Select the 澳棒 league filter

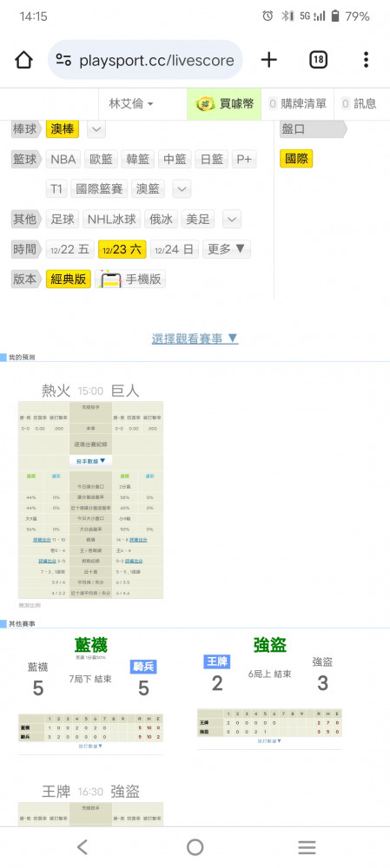(62, 129)
